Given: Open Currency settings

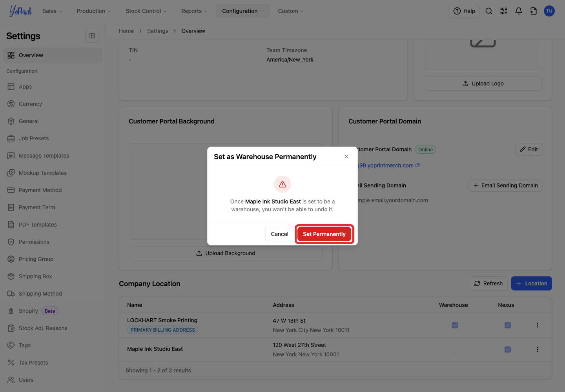Looking at the screenshot, I should (53, 104).
